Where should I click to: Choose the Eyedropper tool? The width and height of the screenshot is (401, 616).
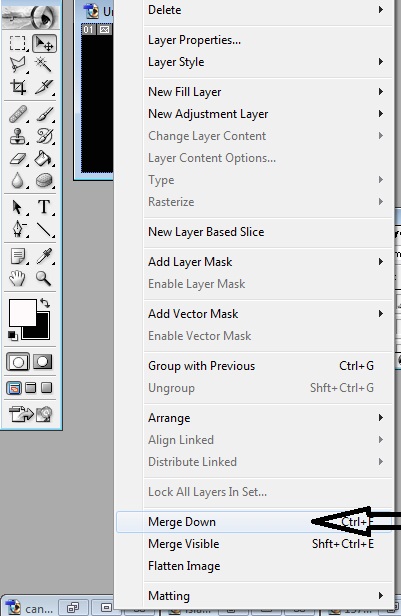click(x=44, y=256)
